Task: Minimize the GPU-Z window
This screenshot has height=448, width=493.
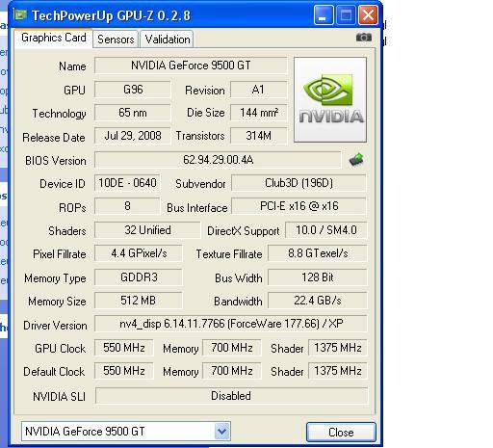Action: pyautogui.click(x=323, y=15)
